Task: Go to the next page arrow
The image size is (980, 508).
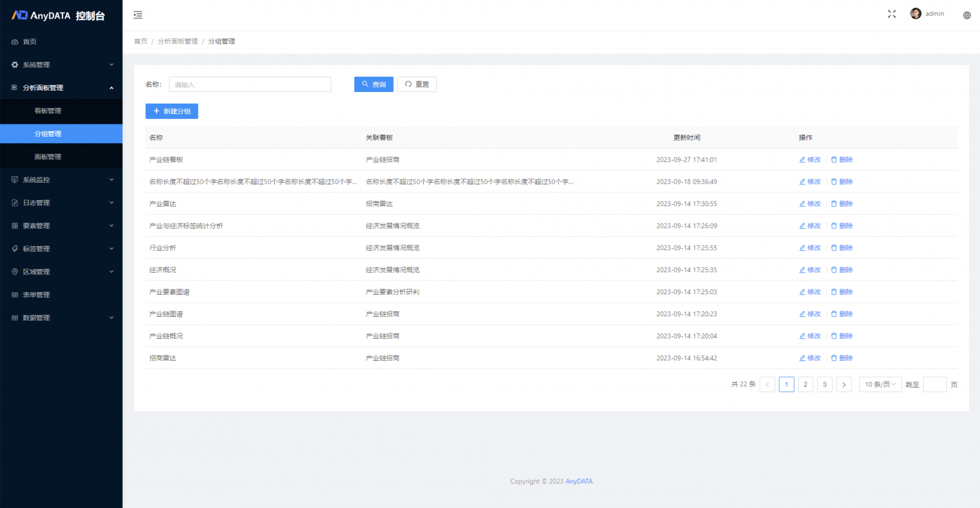Action: 844,384
